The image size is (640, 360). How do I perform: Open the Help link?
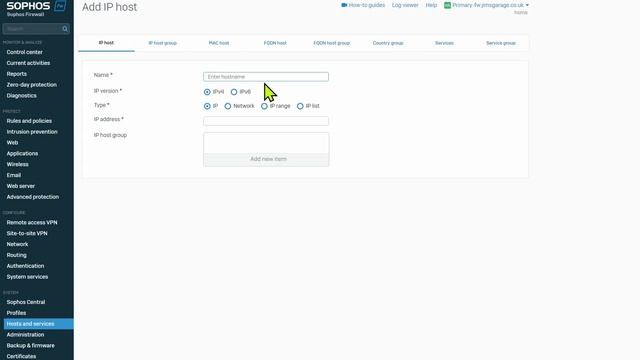pos(431,5)
